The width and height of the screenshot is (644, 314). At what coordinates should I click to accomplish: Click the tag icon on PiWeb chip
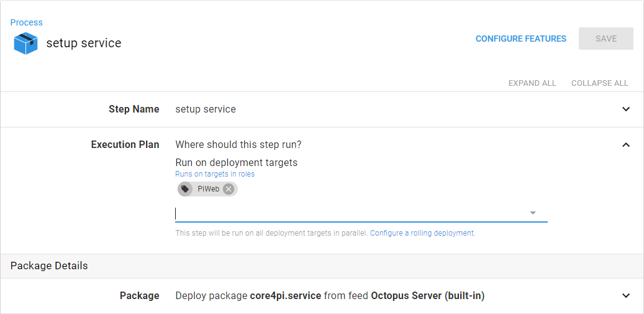(185, 189)
